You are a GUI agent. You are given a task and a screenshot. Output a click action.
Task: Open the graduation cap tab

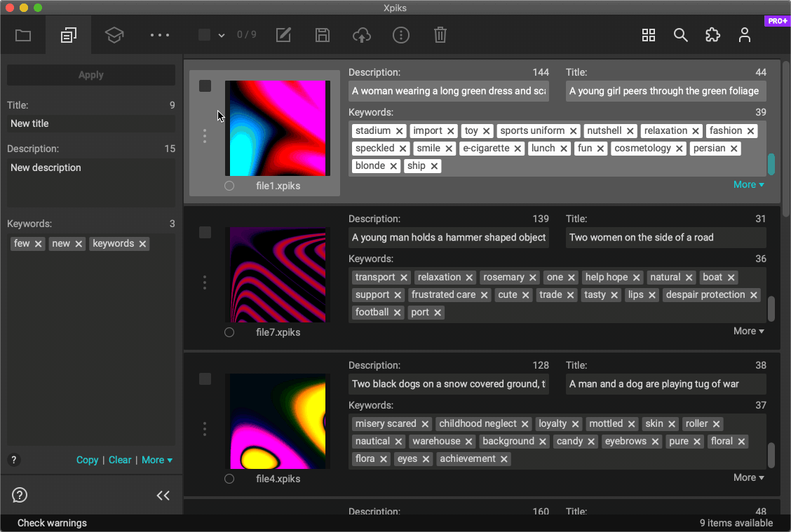[114, 35]
